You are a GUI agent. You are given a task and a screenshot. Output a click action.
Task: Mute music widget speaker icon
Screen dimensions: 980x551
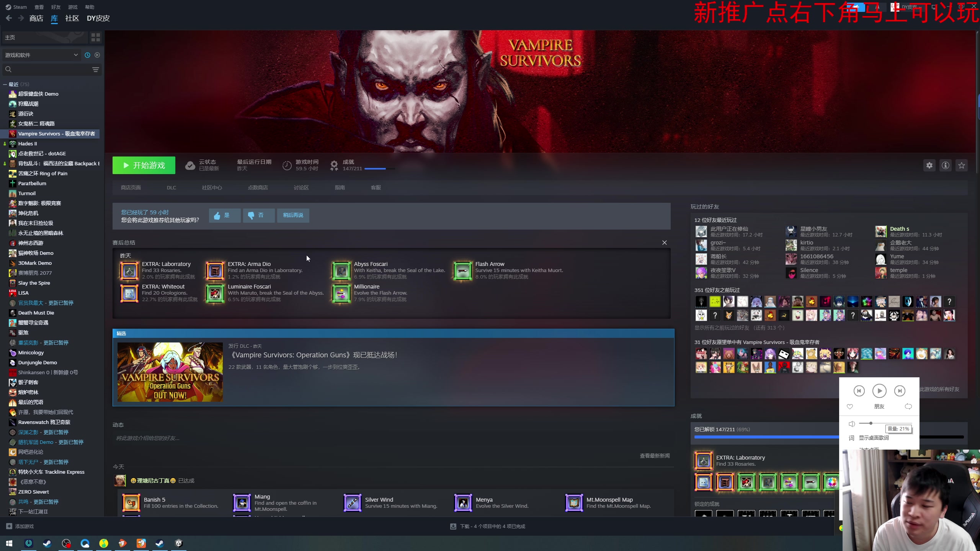[x=852, y=424]
